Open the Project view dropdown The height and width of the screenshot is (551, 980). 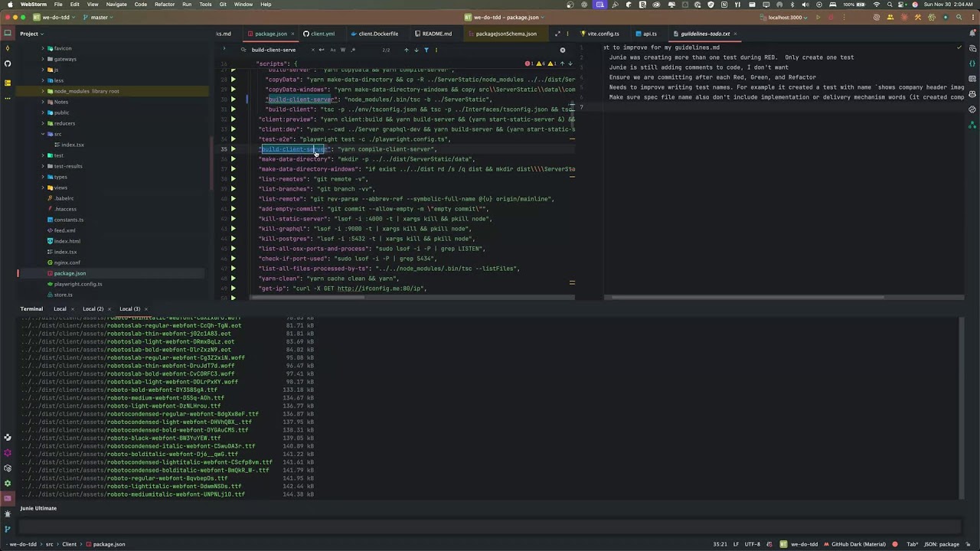[32, 34]
